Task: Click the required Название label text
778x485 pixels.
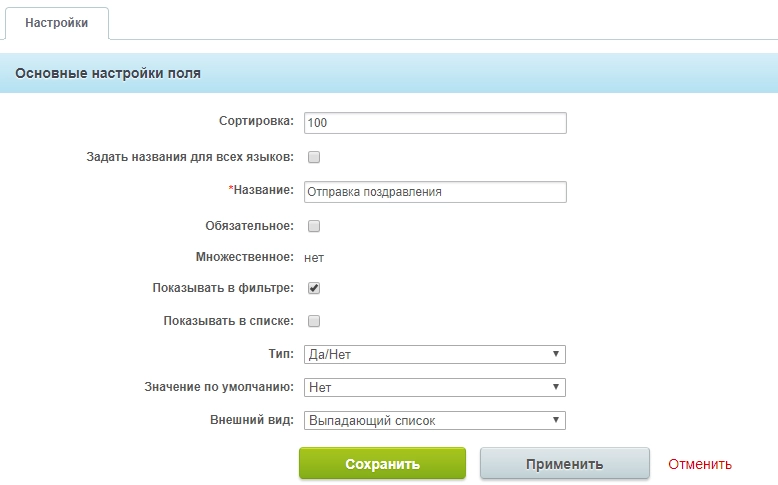Action: point(263,190)
